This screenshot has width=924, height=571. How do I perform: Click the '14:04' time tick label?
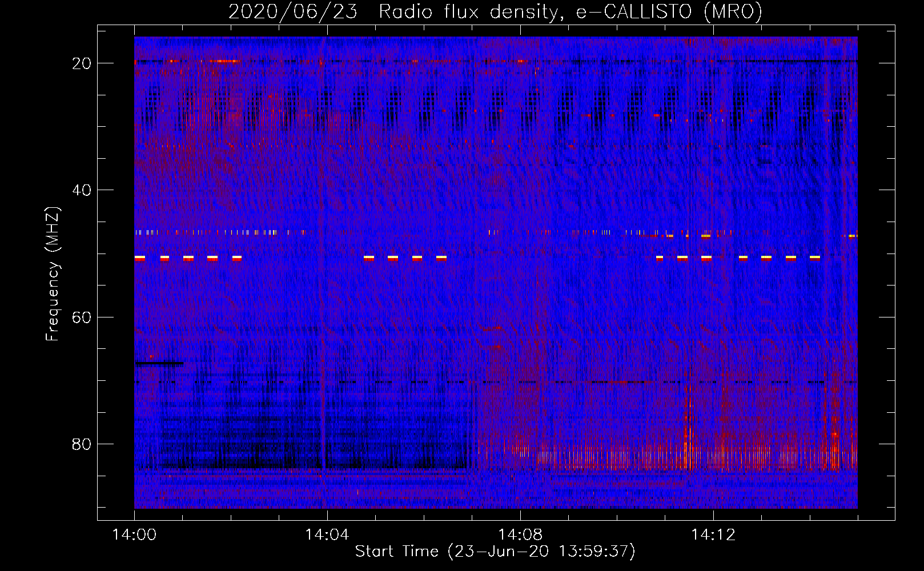tap(327, 535)
